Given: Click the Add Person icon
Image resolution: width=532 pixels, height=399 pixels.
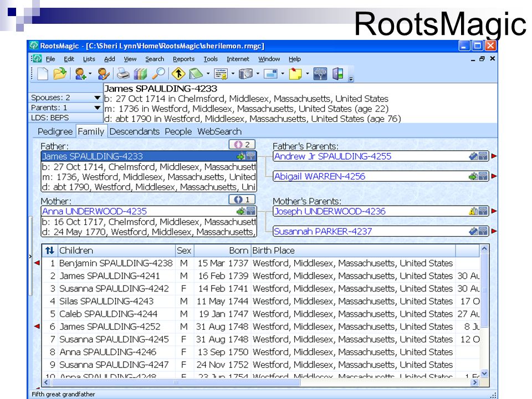Looking at the screenshot, I should (80, 74).
